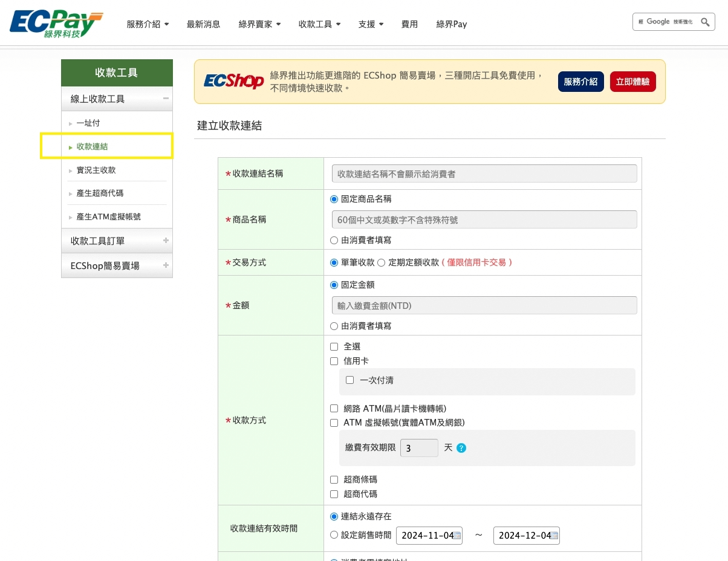Select 定期定額收款 radio button
Image resolution: width=728 pixels, height=561 pixels.
point(381,262)
